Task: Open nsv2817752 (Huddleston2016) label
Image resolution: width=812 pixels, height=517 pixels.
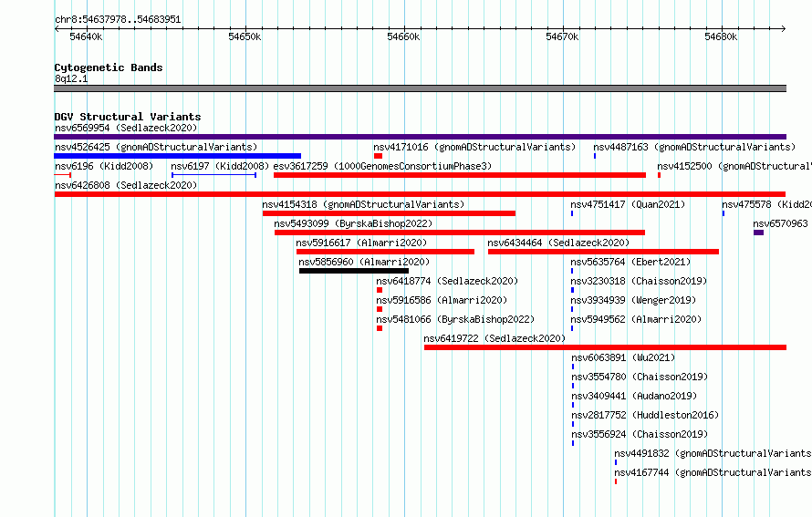Action: click(x=645, y=415)
